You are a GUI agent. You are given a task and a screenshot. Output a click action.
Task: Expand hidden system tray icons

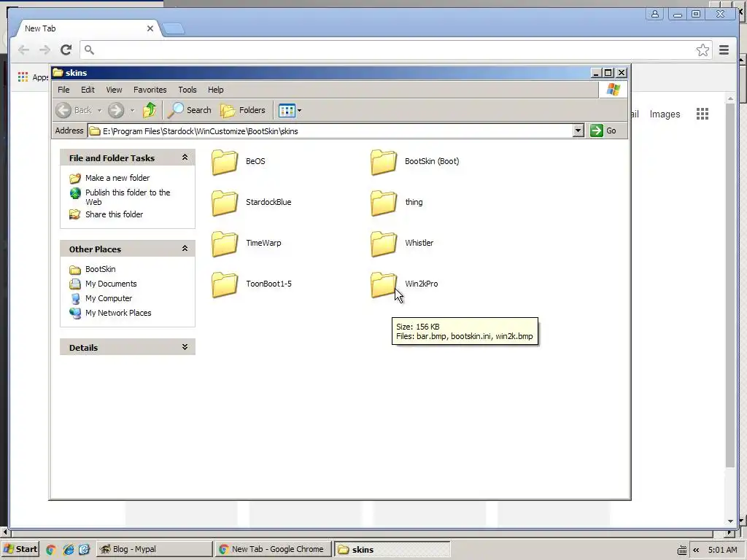coord(696,550)
